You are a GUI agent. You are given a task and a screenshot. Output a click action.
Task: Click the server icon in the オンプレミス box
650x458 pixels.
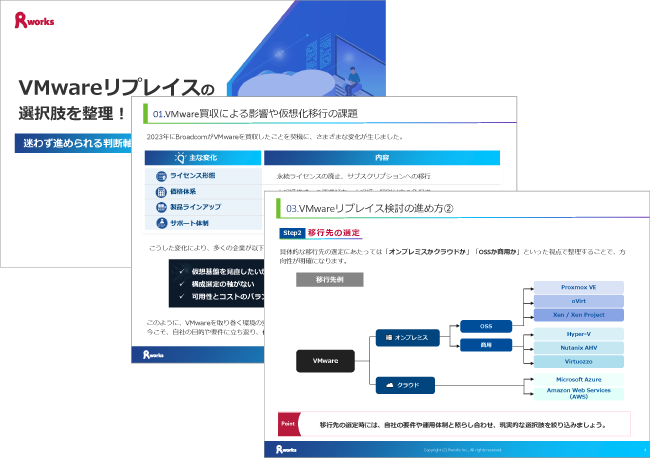click(386, 338)
